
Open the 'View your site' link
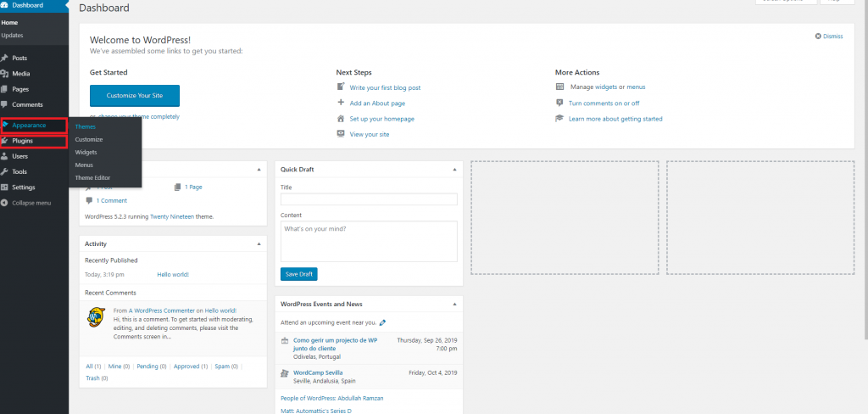click(x=370, y=134)
